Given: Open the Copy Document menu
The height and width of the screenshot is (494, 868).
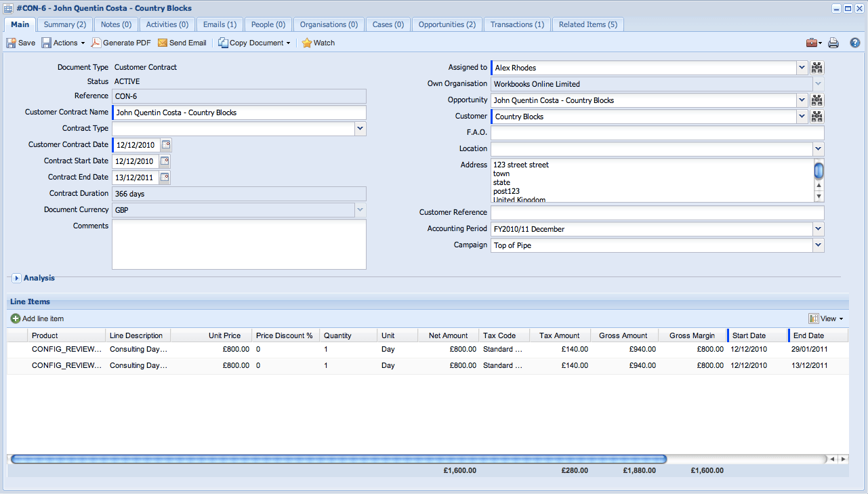Looking at the screenshot, I should click(x=253, y=42).
